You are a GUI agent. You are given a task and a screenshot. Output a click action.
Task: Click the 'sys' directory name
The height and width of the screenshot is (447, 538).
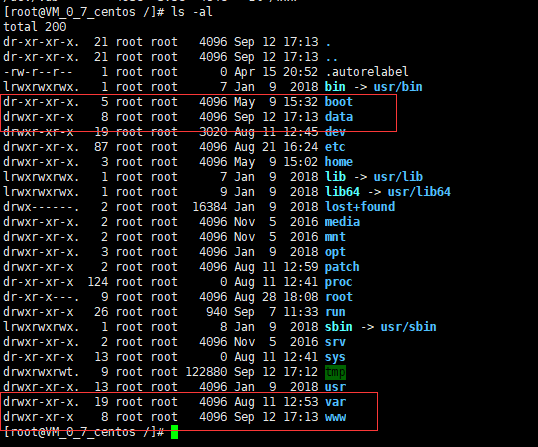pos(335,357)
